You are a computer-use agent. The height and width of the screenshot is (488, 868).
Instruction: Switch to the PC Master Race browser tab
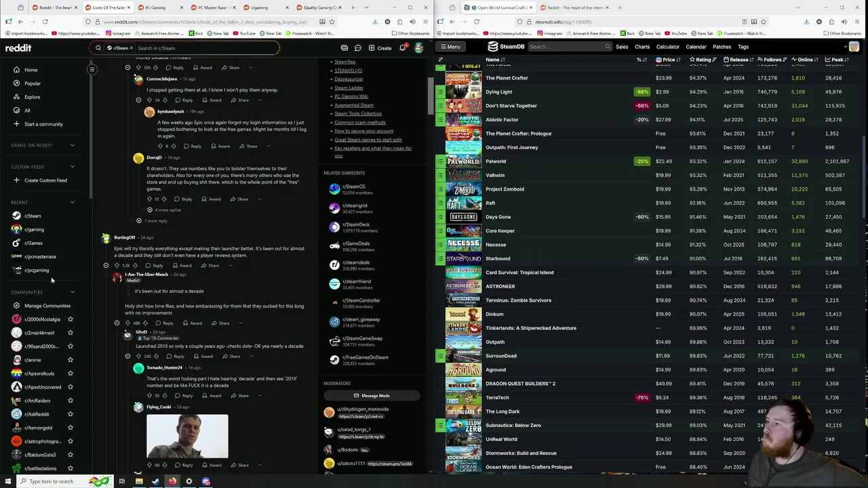click(212, 7)
